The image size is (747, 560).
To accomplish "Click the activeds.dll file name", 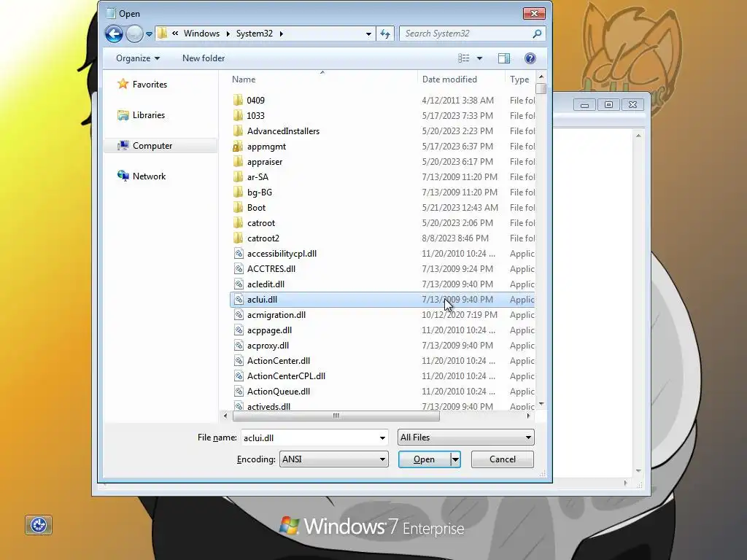I will [x=268, y=406].
